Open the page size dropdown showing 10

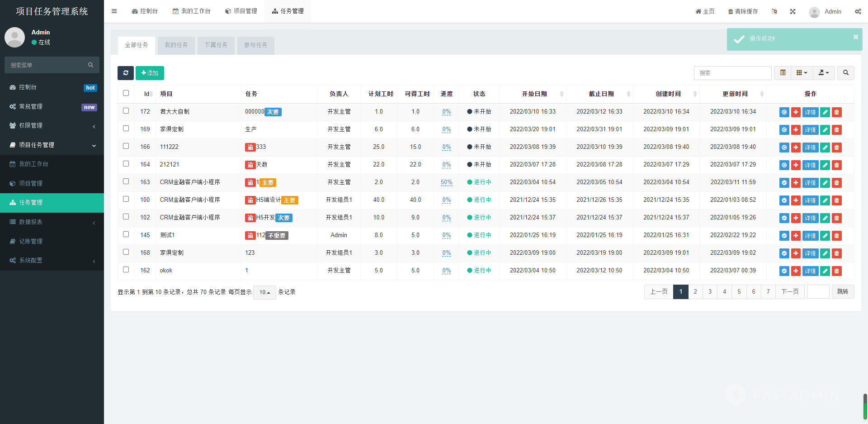click(264, 292)
